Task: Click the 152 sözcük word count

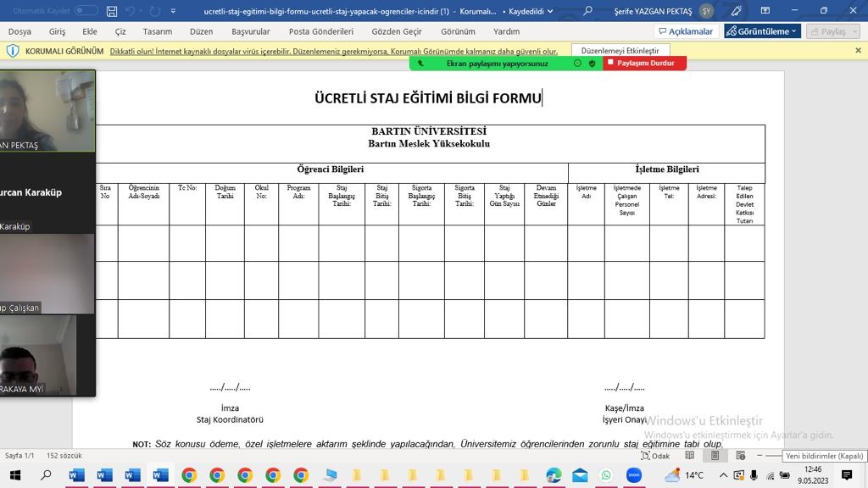Action: coord(64,456)
